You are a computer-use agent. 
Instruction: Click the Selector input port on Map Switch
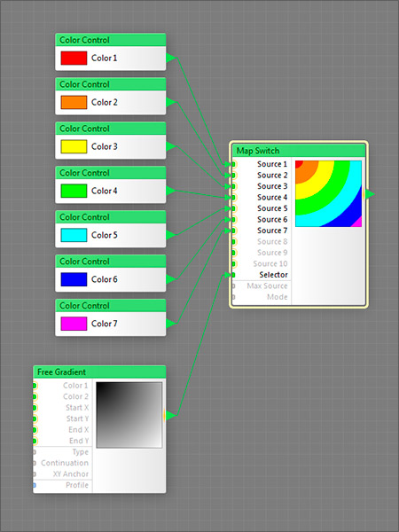234,275
